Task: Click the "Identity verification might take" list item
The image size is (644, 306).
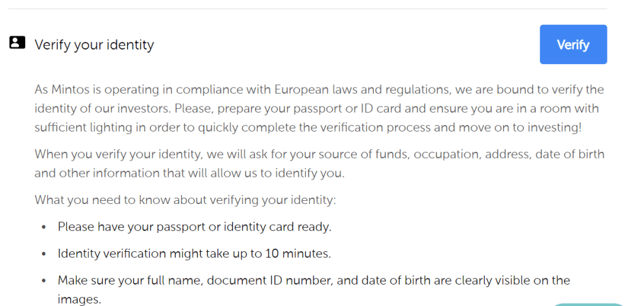Action: [x=195, y=254]
